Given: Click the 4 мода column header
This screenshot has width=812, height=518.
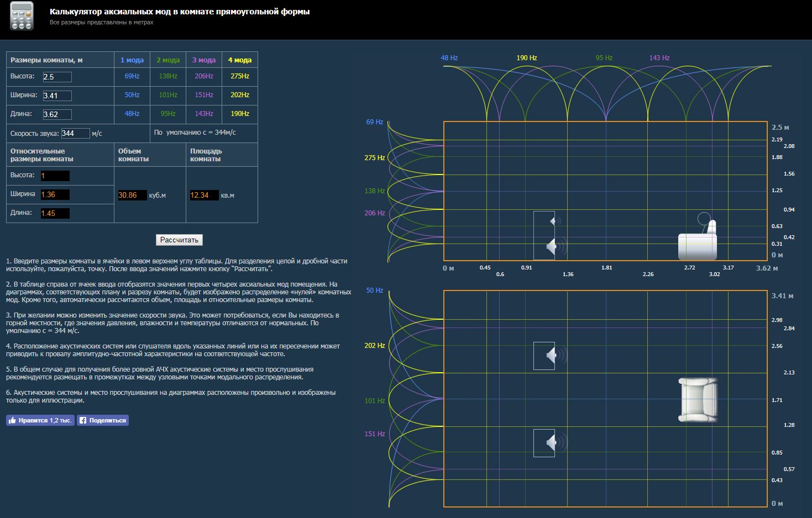Looking at the screenshot, I should tap(240, 60).
